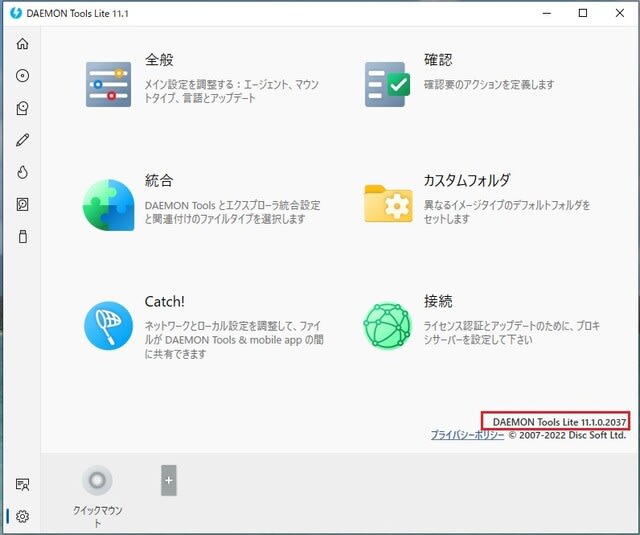Select the 接続 heading
The width and height of the screenshot is (640, 535).
pos(438,301)
